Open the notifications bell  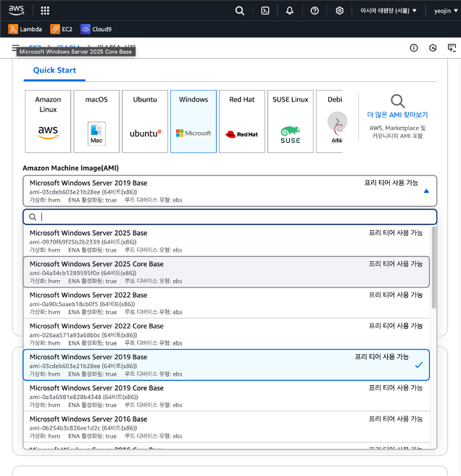click(x=290, y=11)
